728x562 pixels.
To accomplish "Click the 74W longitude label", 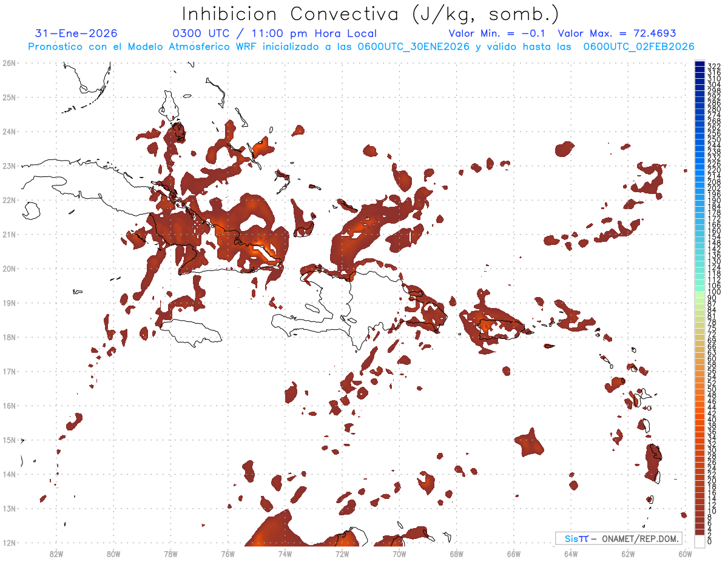I will pyautogui.click(x=285, y=554).
